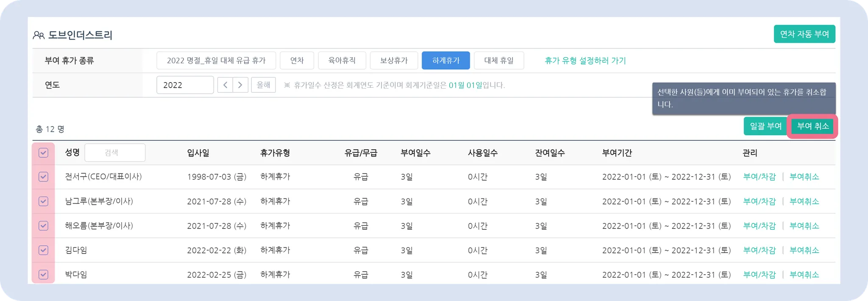Choose the 육아휴직 leave type

[342, 61]
